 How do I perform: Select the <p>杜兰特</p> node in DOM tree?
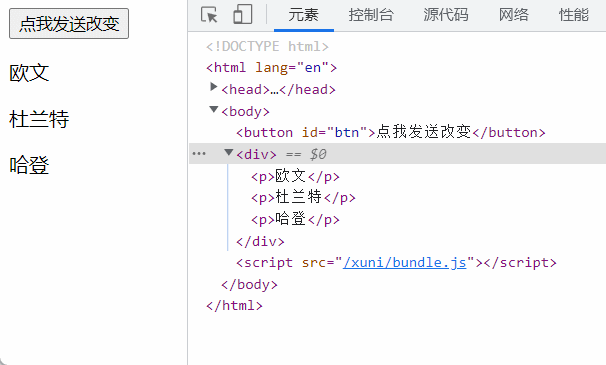(x=303, y=198)
